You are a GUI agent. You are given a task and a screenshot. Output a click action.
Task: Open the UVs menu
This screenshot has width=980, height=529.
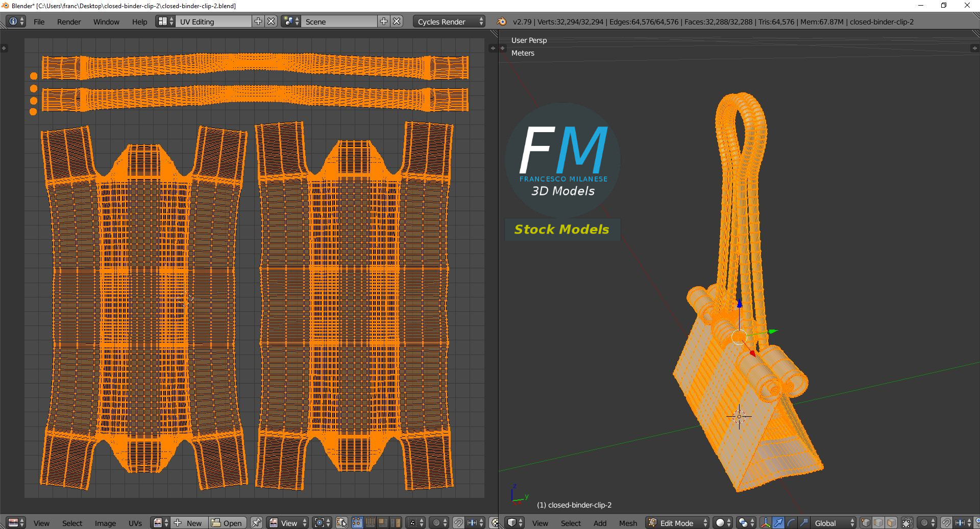(135, 523)
